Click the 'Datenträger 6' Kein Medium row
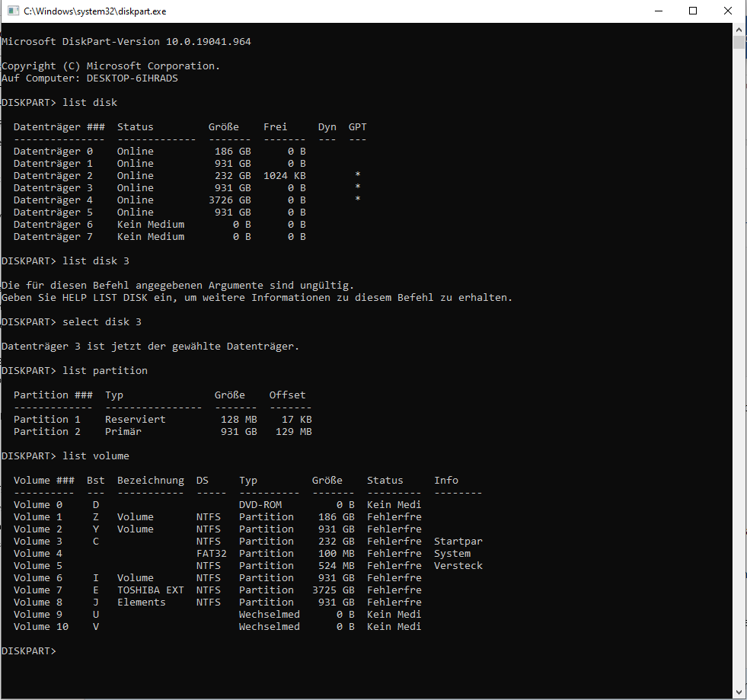 point(160,225)
